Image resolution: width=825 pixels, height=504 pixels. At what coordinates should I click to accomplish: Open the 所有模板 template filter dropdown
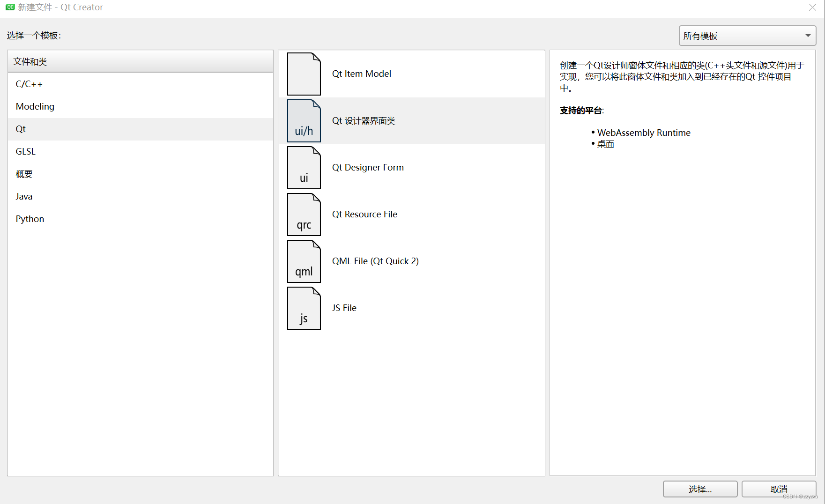(747, 36)
